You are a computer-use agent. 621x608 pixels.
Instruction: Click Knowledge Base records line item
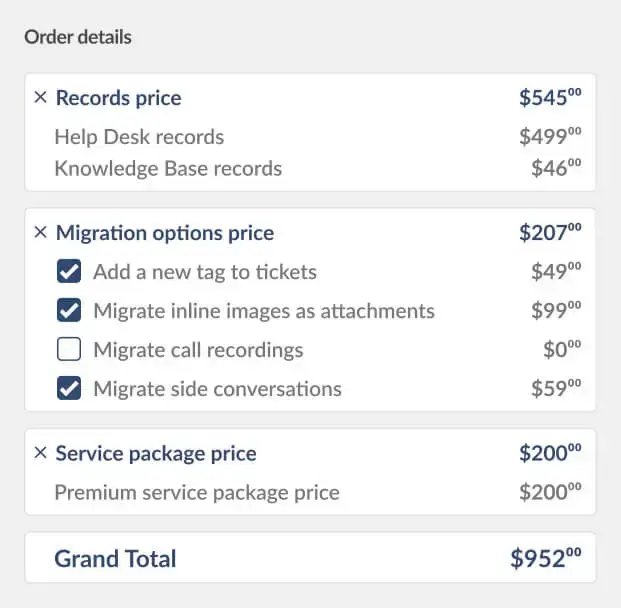pyautogui.click(x=168, y=168)
